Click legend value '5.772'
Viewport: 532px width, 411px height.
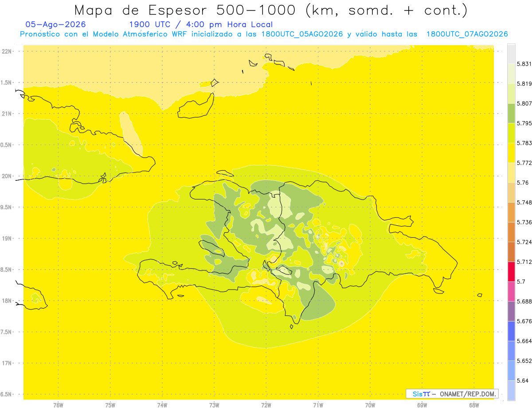(524, 163)
